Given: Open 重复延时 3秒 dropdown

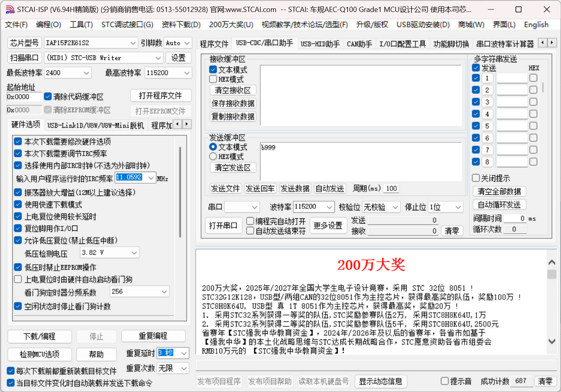Looking at the screenshot, I should point(184,353).
